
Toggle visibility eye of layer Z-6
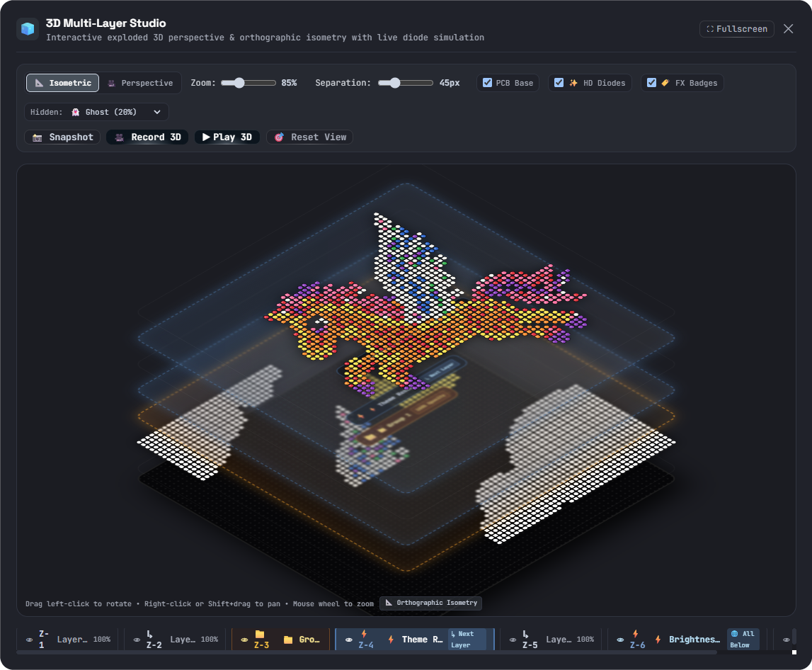click(x=620, y=640)
